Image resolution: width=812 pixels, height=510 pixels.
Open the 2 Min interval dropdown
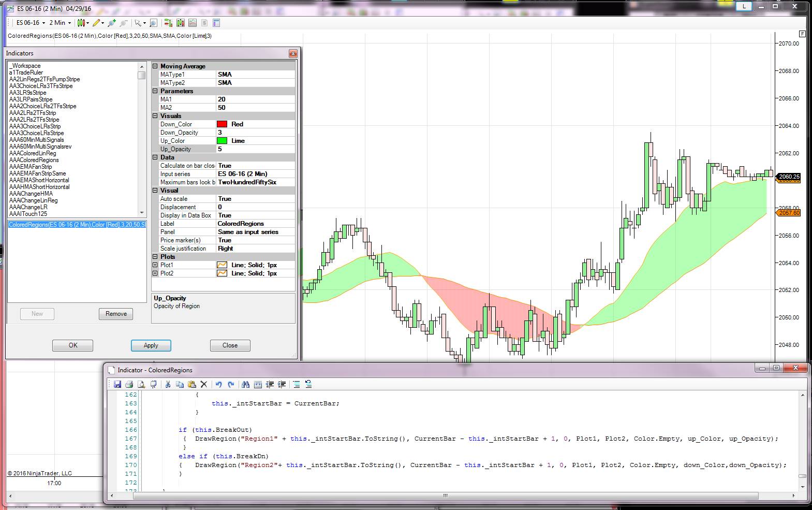point(60,23)
